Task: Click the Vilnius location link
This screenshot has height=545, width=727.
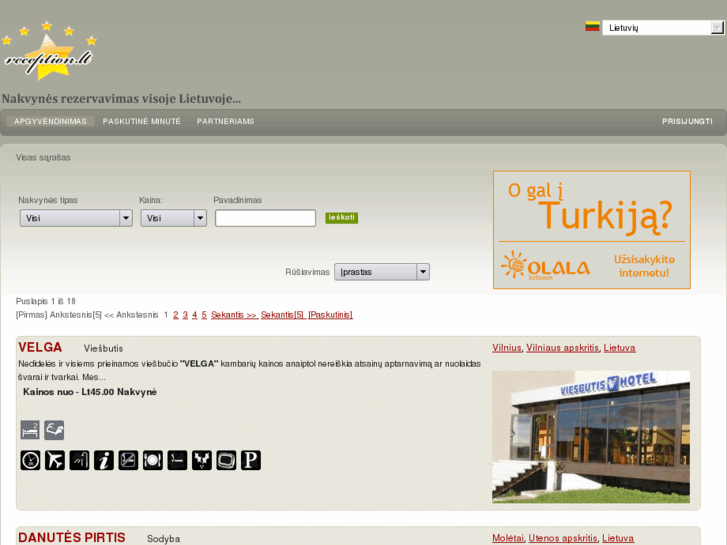Action: pyautogui.click(x=507, y=348)
